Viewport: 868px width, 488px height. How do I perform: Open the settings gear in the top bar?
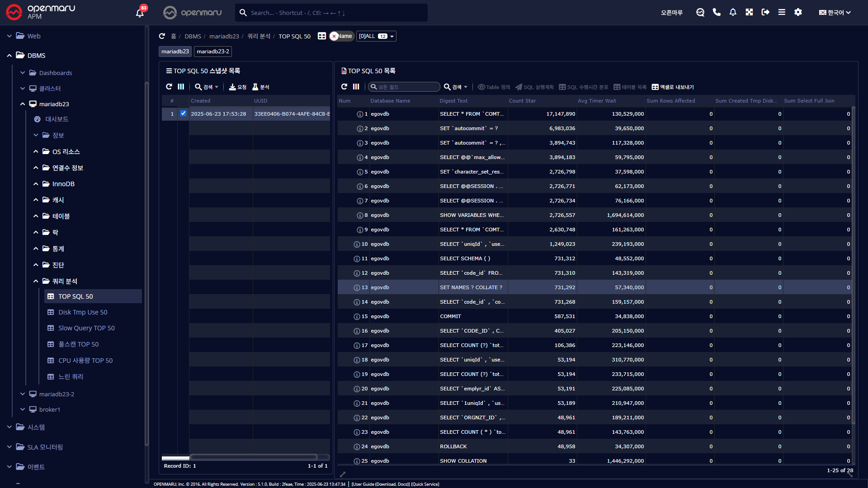click(798, 12)
